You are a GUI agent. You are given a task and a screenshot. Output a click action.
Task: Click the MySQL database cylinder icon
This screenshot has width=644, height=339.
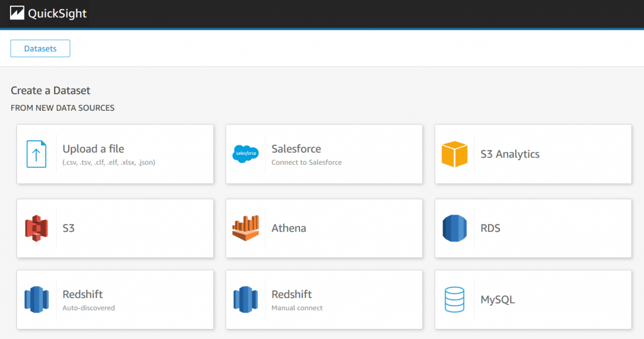point(455,299)
